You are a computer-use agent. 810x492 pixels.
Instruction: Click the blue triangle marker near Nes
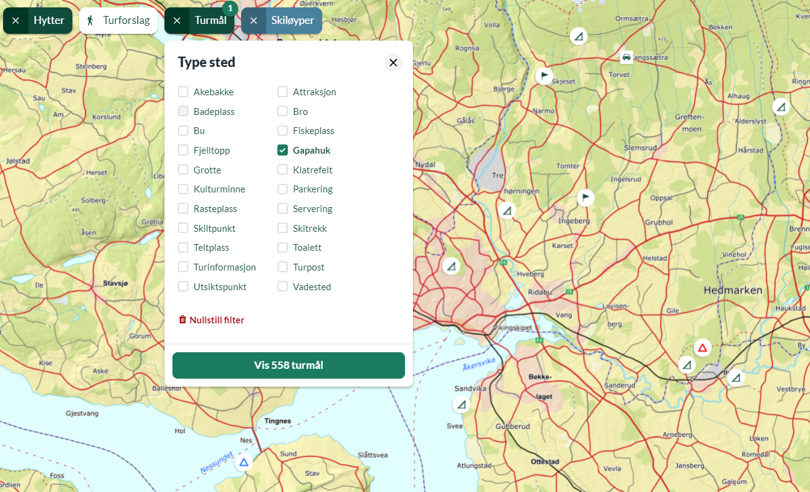click(x=244, y=462)
